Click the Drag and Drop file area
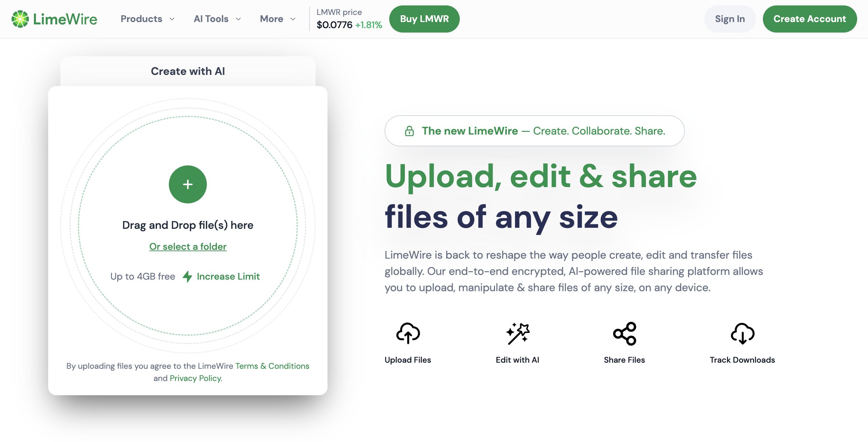The height and width of the screenshot is (442, 868). (188, 225)
